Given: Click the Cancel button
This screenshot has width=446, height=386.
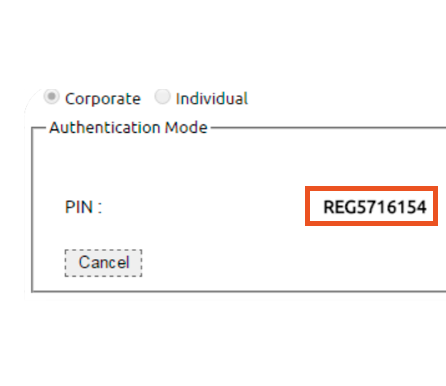Looking at the screenshot, I should pyautogui.click(x=103, y=263).
